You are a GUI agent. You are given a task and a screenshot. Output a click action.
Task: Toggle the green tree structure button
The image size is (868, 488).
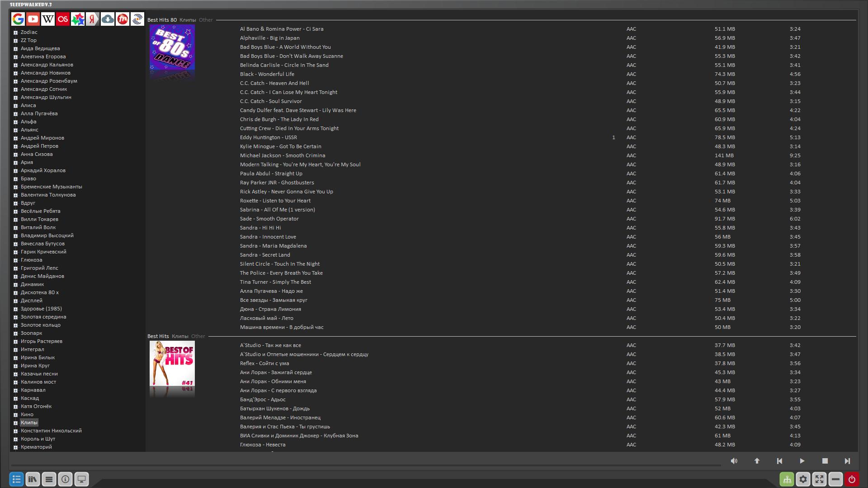click(x=787, y=479)
